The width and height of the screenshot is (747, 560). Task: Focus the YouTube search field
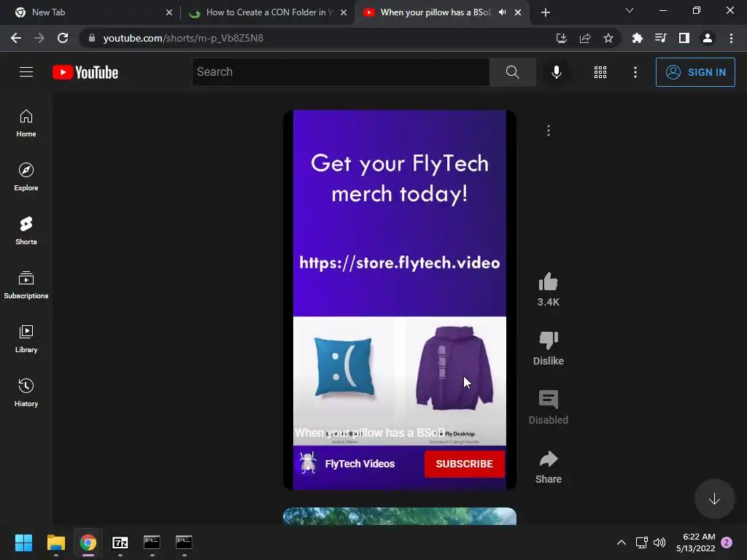[341, 72]
